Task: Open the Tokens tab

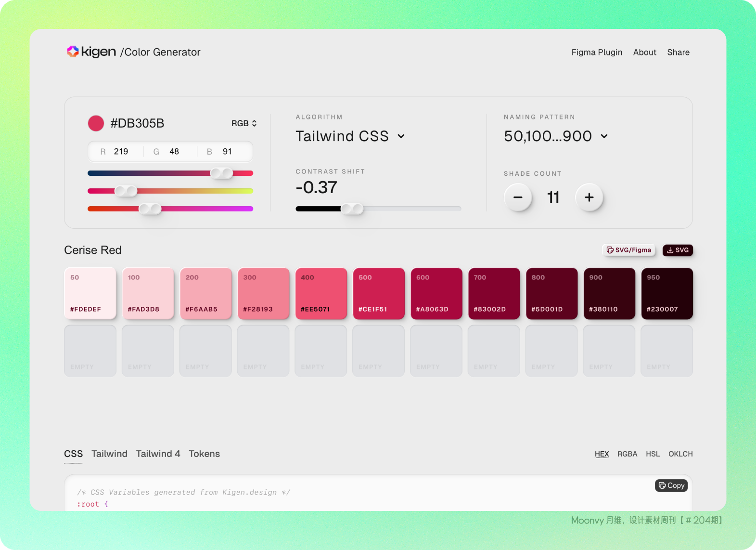Action: (x=204, y=454)
